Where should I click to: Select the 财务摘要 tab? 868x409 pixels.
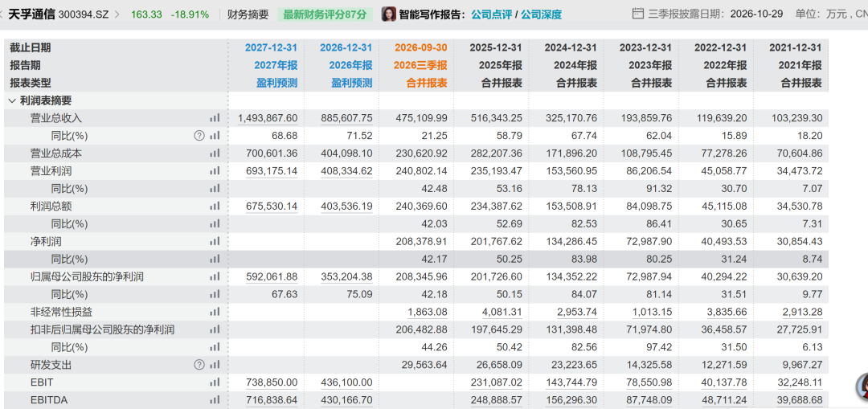coord(248,14)
